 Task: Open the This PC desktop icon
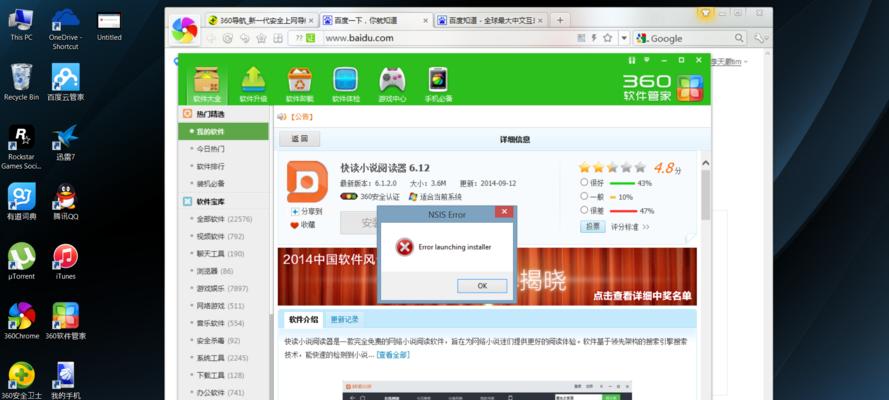[22, 25]
